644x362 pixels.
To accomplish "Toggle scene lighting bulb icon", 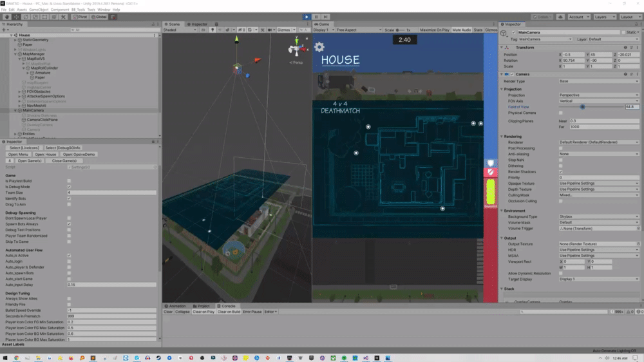I will point(213,30).
